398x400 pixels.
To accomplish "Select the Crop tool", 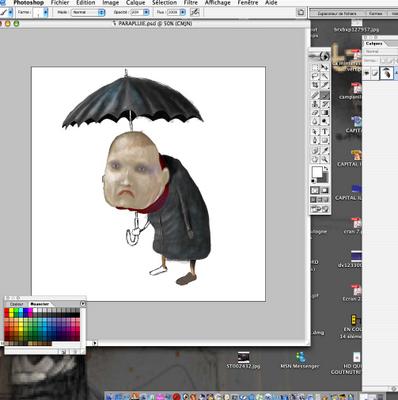I will click(x=315, y=85).
